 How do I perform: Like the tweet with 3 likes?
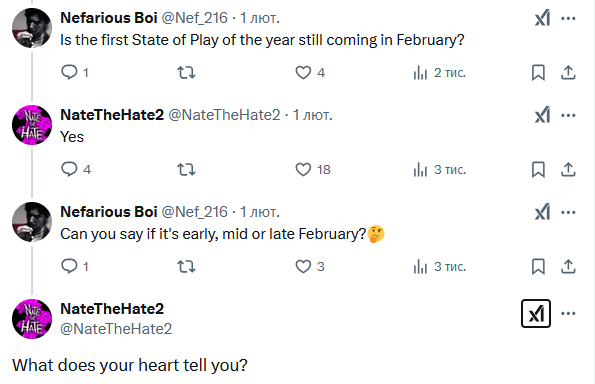310,266
